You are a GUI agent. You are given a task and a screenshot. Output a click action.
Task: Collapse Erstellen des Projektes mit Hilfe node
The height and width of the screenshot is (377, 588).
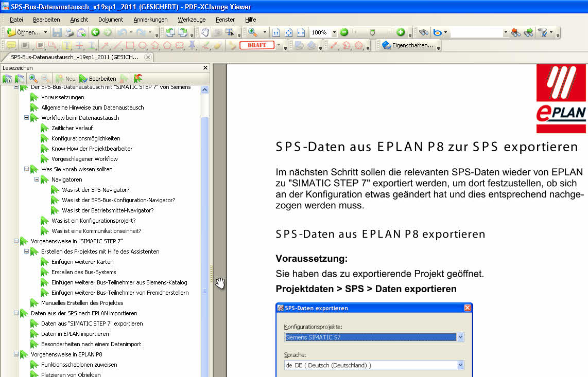click(x=27, y=252)
